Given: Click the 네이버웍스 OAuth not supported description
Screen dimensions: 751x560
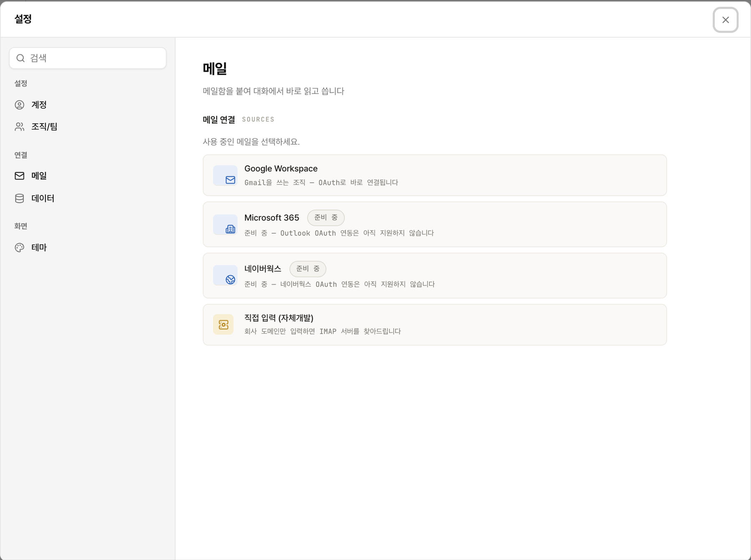Looking at the screenshot, I should [x=340, y=284].
